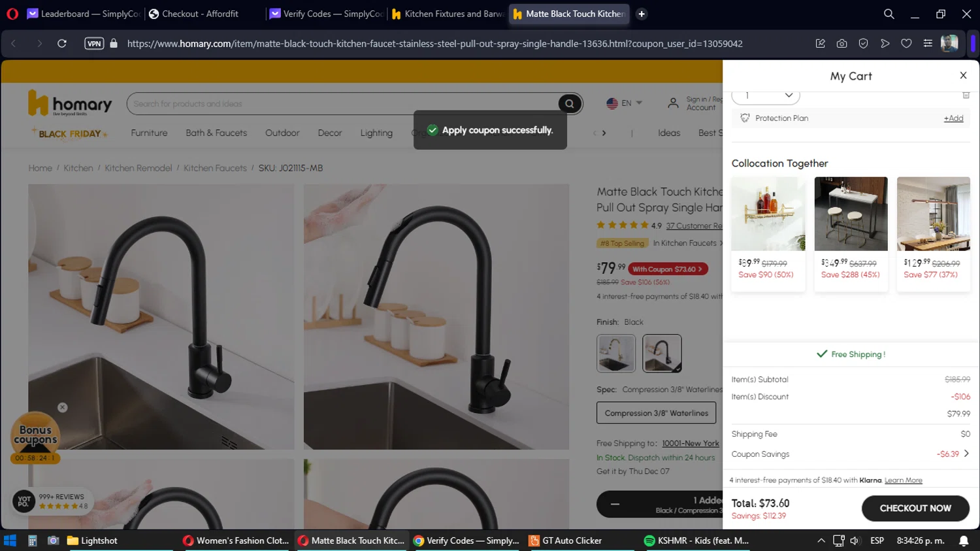980x551 pixels.
Task: Click the site security padlock icon
Action: 114,44
